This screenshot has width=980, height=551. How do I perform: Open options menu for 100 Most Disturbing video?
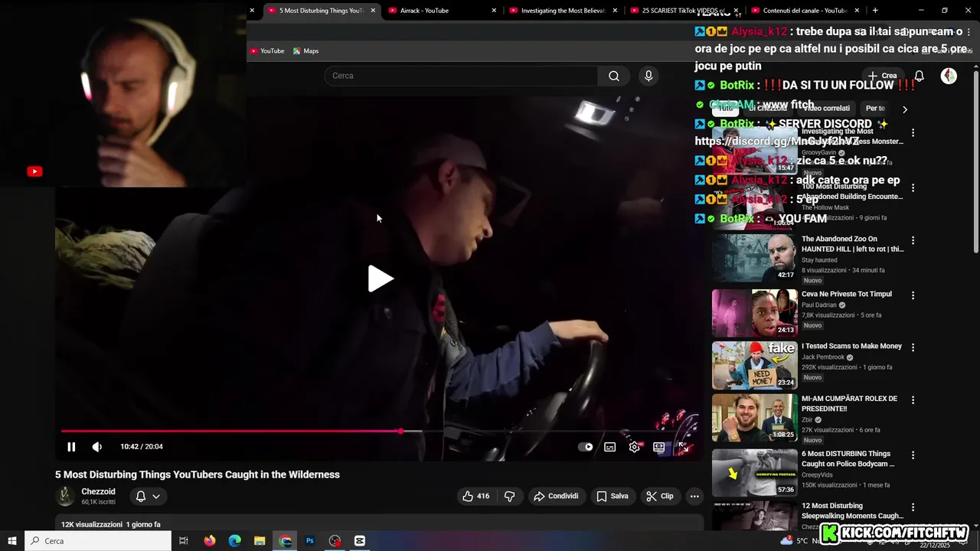pos(913,188)
